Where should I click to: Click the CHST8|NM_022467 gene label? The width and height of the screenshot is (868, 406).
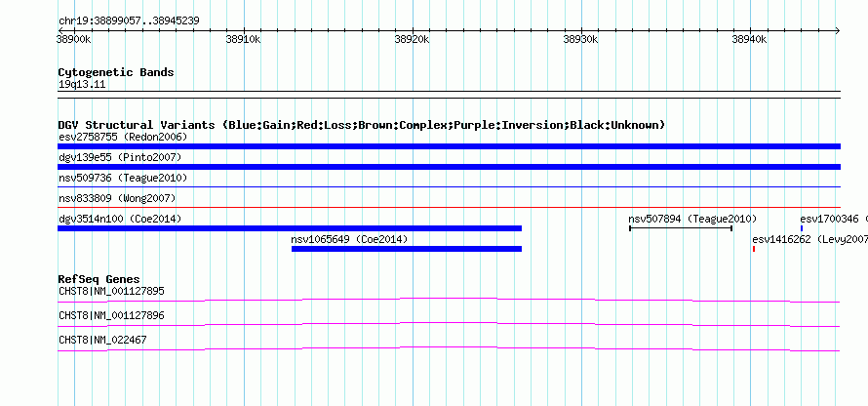102,340
